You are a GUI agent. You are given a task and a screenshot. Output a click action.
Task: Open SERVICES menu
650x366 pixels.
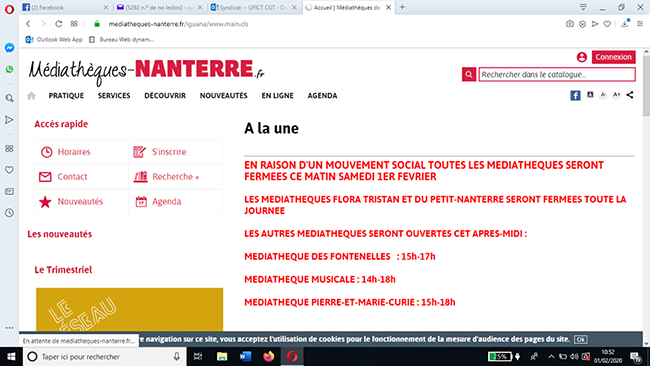point(114,96)
